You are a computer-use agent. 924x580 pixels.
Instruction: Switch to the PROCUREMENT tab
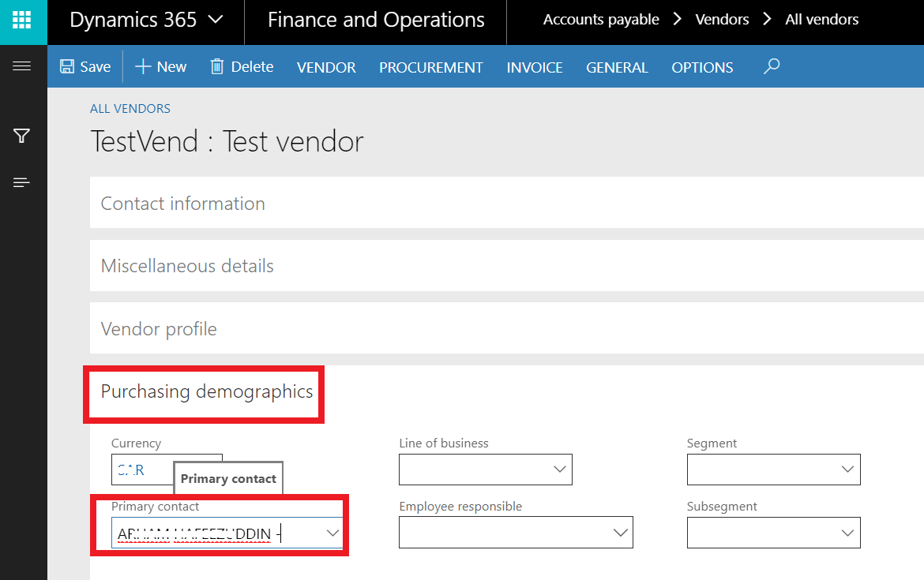point(430,67)
